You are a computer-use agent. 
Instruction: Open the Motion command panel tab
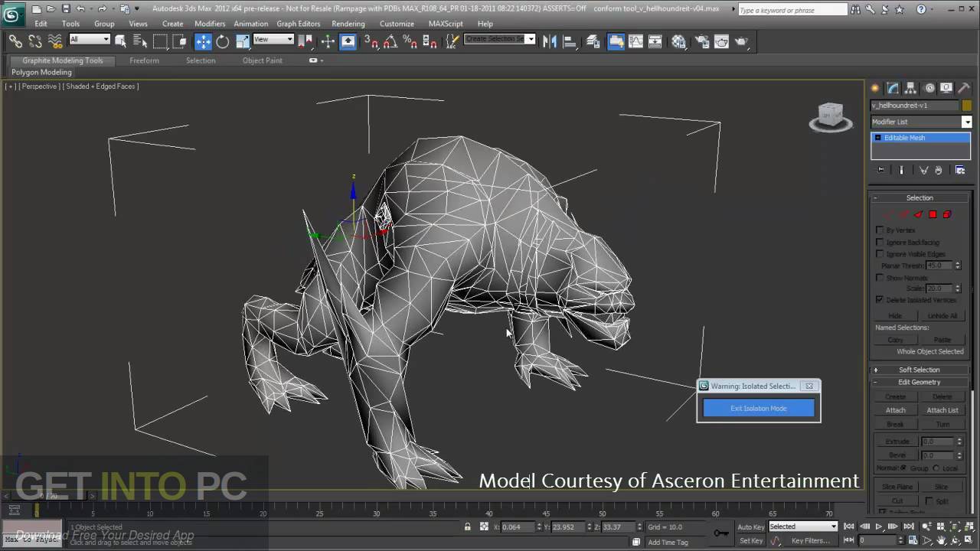(x=929, y=88)
